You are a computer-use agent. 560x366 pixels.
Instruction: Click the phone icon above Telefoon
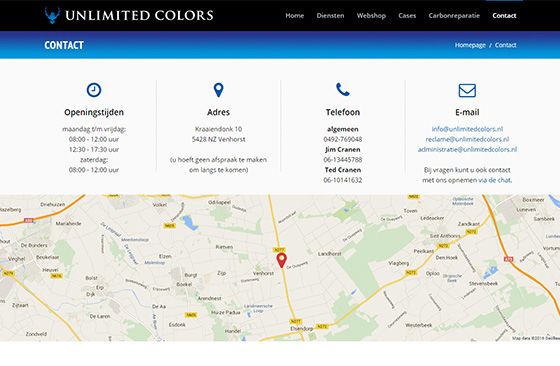343,90
